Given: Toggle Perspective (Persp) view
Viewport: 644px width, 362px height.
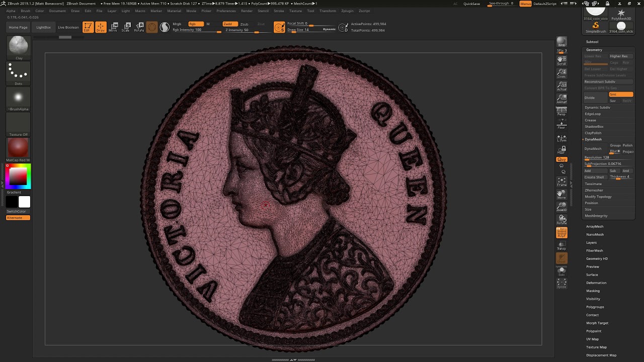Looking at the screenshot, I should point(561,111).
